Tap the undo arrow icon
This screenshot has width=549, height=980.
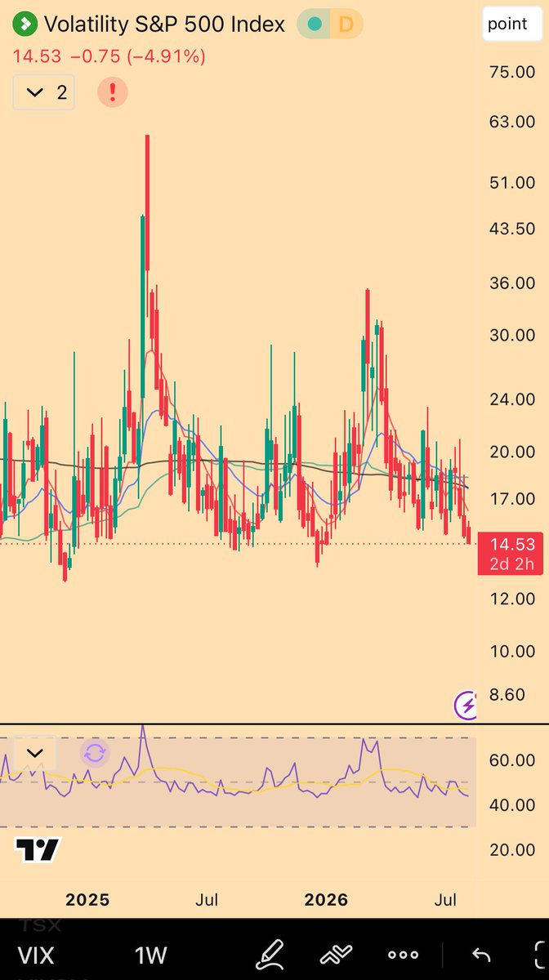click(481, 954)
